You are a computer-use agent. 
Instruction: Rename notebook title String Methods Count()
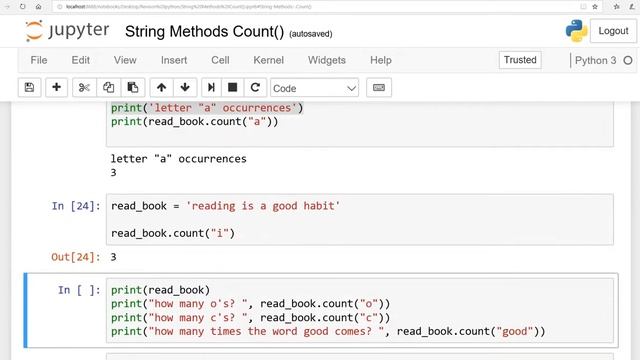click(x=204, y=32)
